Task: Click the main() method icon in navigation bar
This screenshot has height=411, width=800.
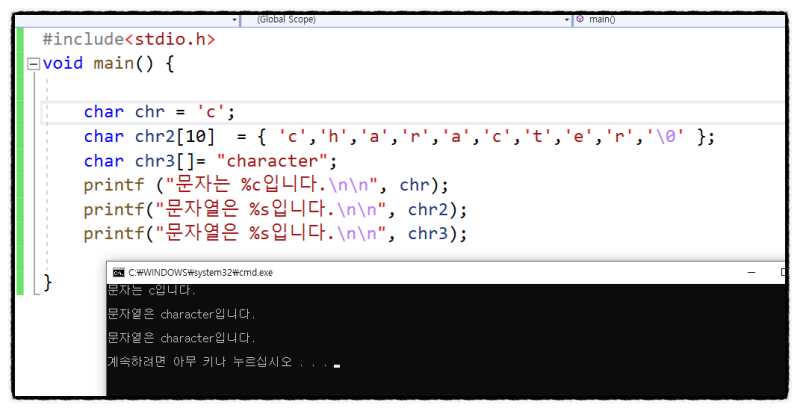Action: tap(580, 19)
